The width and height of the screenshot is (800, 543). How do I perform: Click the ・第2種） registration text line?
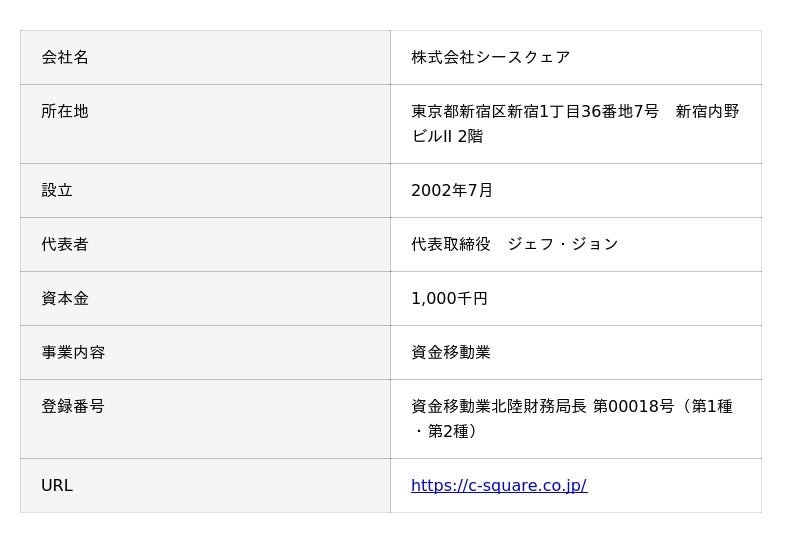click(445, 432)
